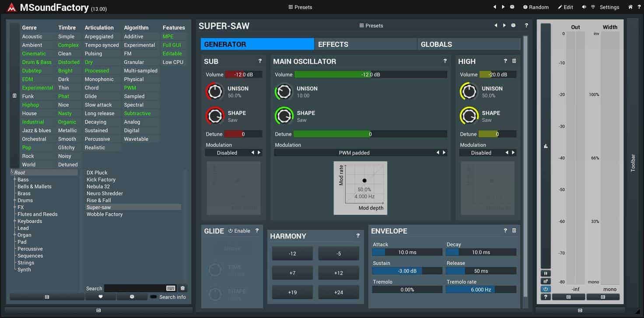
Task: Enable Glide
Action: [239, 231]
